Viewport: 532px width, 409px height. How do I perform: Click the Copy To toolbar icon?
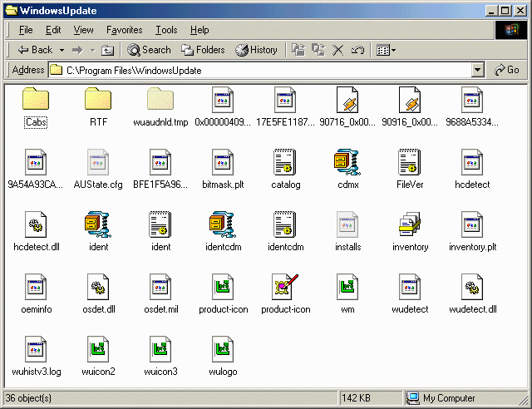click(x=318, y=50)
